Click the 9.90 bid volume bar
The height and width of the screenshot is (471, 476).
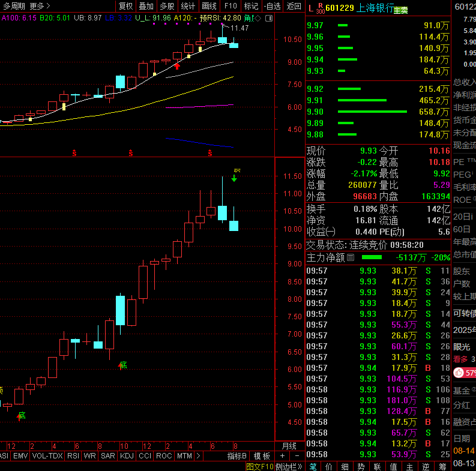(372, 112)
